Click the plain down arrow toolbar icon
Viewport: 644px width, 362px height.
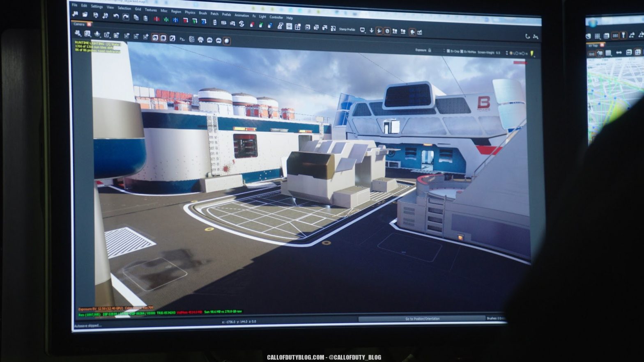(372, 30)
